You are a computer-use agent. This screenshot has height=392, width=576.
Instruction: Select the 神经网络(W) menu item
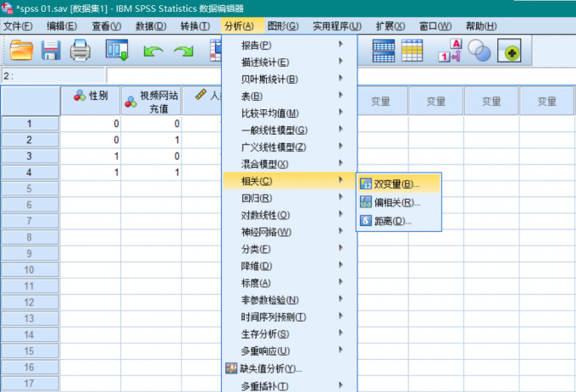coord(290,232)
